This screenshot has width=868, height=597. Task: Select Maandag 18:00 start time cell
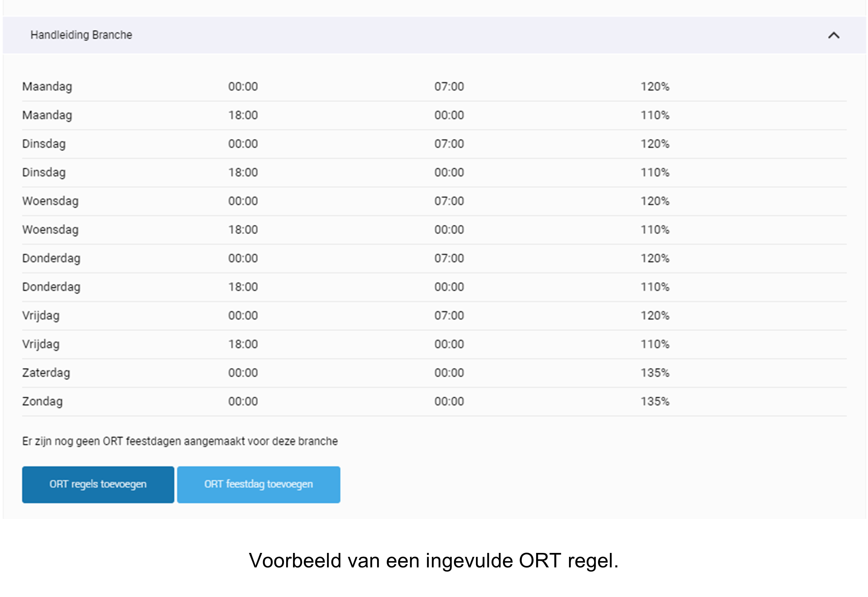(243, 115)
